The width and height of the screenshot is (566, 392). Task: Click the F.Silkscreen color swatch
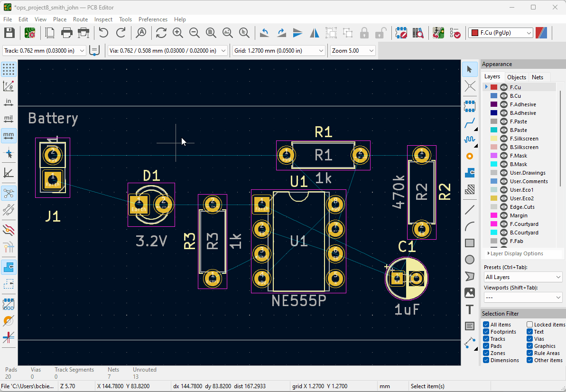(494, 139)
